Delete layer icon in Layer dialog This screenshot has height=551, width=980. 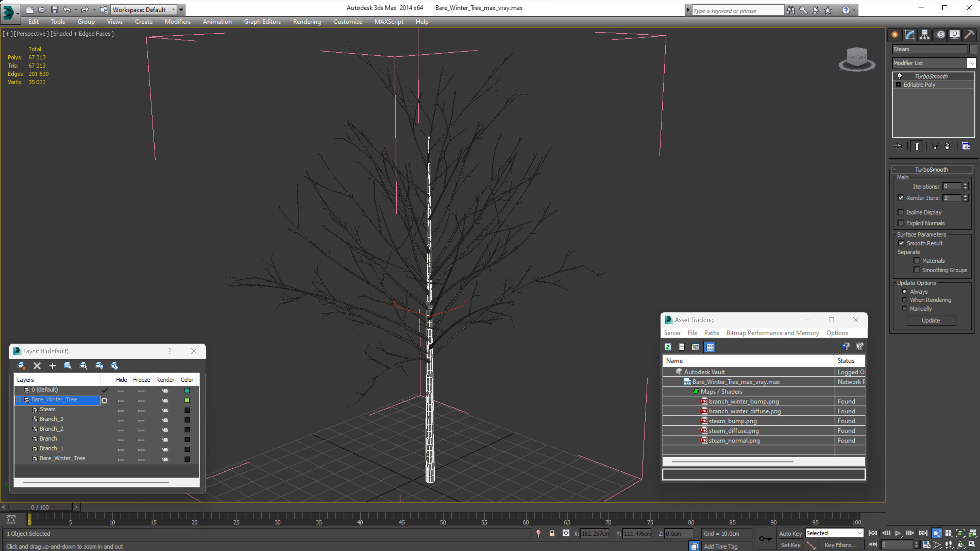(37, 366)
